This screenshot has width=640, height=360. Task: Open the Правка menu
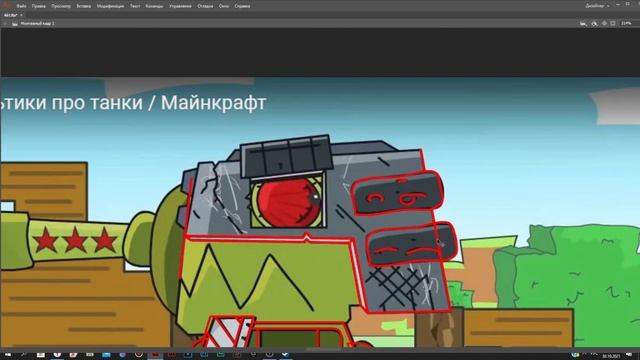click(38, 6)
